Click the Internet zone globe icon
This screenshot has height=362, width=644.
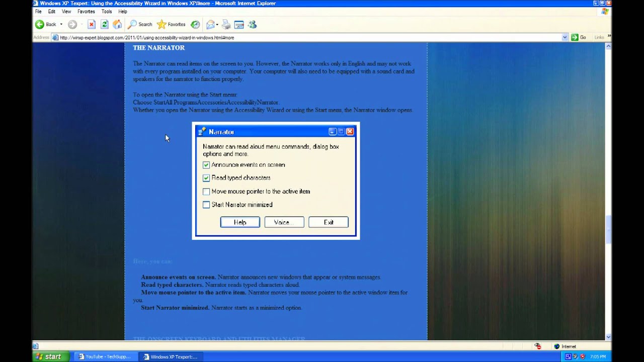(556, 346)
